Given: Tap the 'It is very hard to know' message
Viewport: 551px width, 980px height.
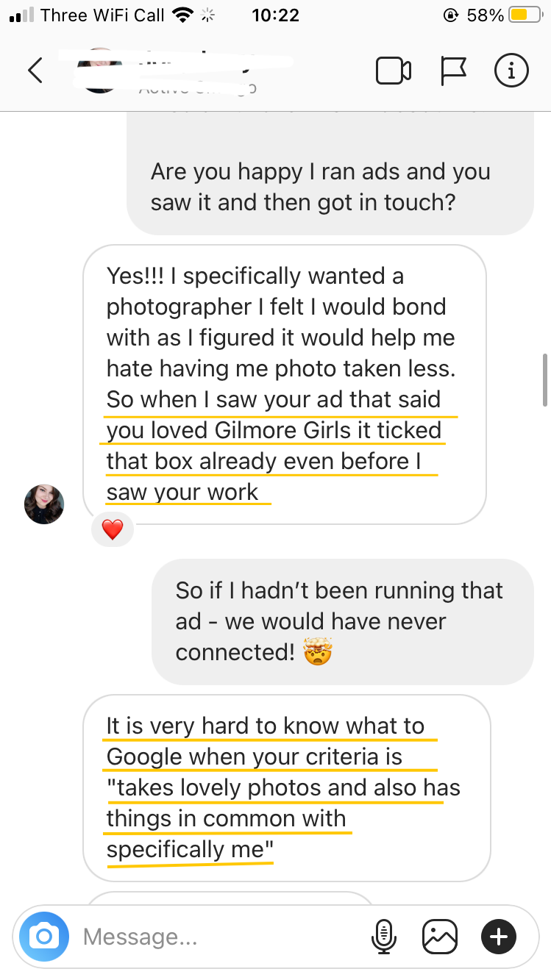Looking at the screenshot, I should tap(286, 787).
